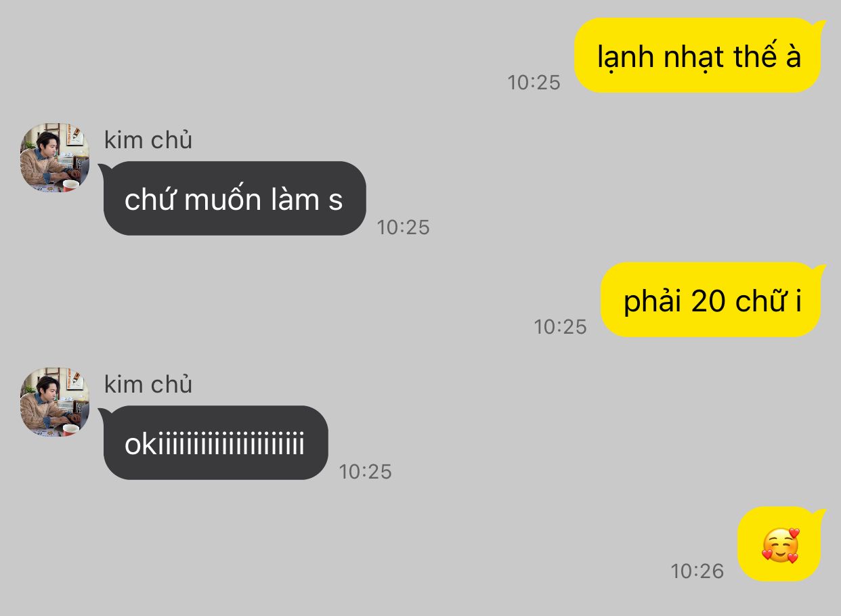This screenshot has width=841, height=616.
Task: Select the 'okiiiiiiii' dark message bubble
Action: pos(215,443)
